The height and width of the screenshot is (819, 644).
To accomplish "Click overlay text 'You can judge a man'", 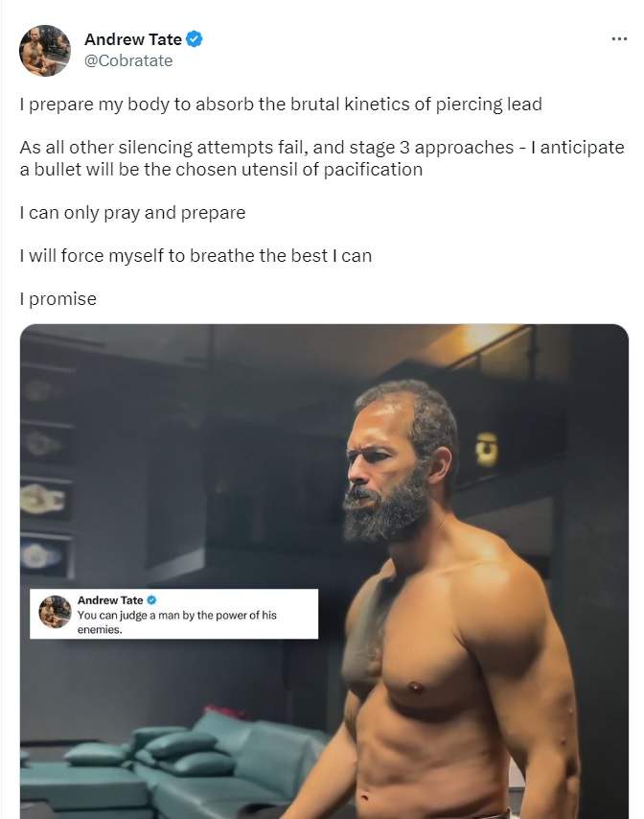I will (x=176, y=615).
